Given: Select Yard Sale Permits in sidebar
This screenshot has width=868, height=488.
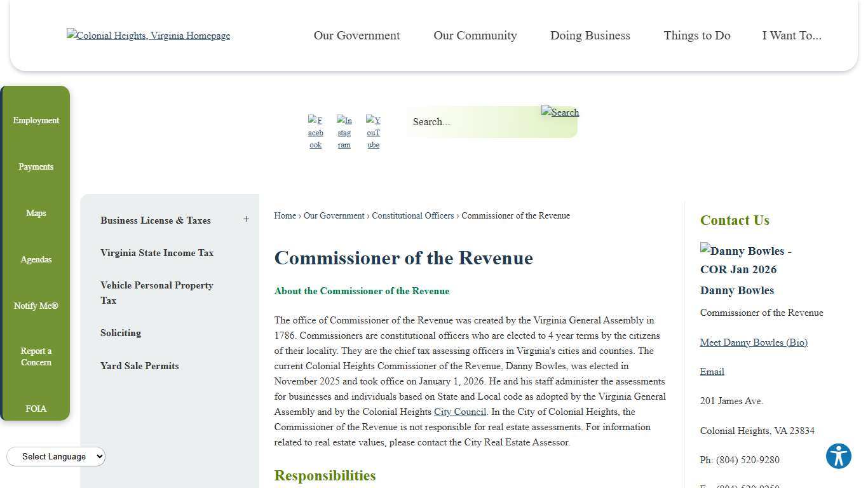Looking at the screenshot, I should [139, 366].
